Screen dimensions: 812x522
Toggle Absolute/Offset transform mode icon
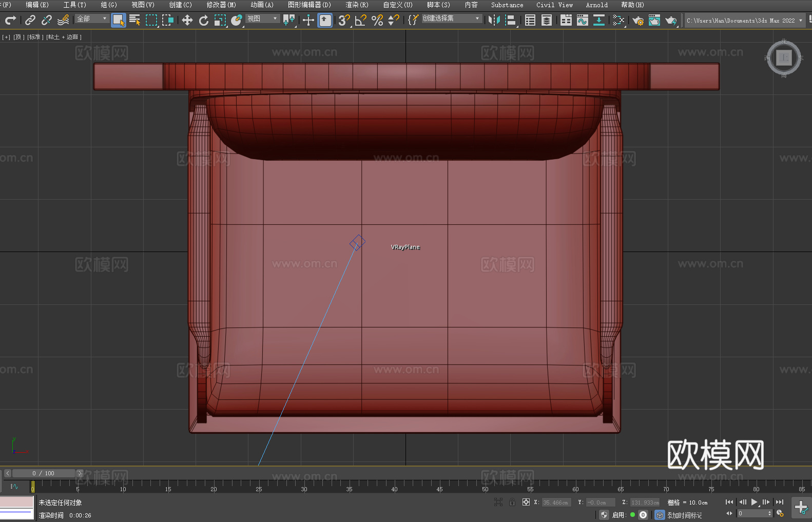pos(526,502)
